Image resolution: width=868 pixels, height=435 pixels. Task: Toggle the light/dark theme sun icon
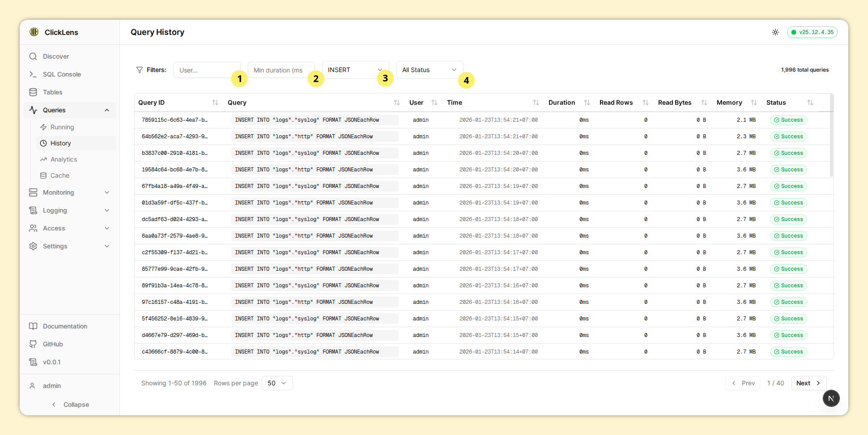click(775, 32)
